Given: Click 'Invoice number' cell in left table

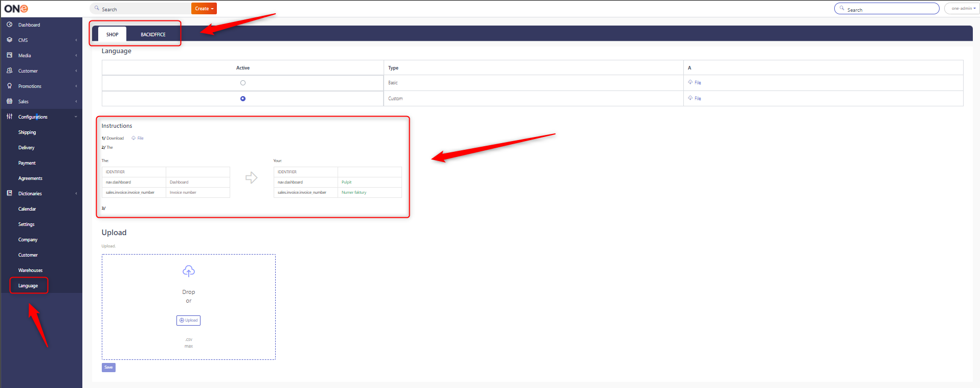Looking at the screenshot, I should [x=198, y=192].
